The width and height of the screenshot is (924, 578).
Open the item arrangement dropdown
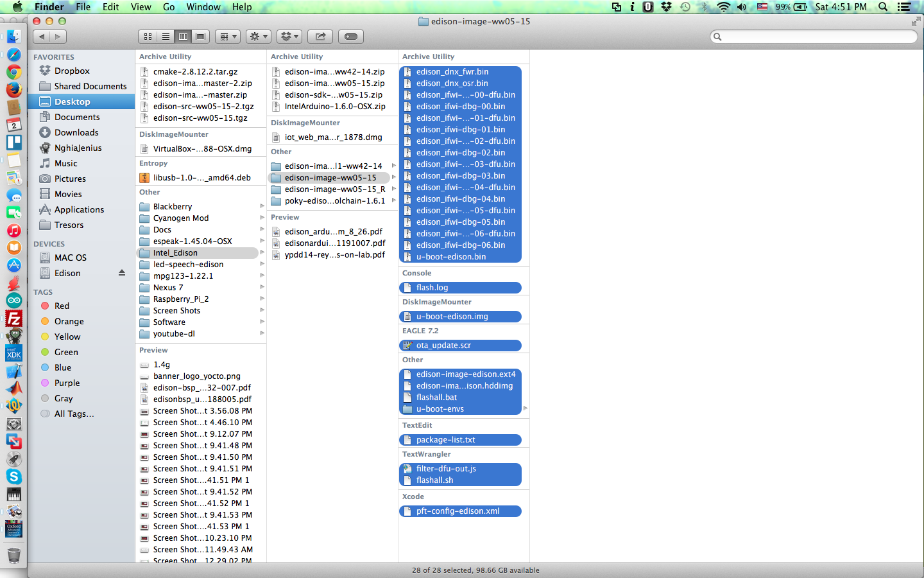tap(228, 37)
